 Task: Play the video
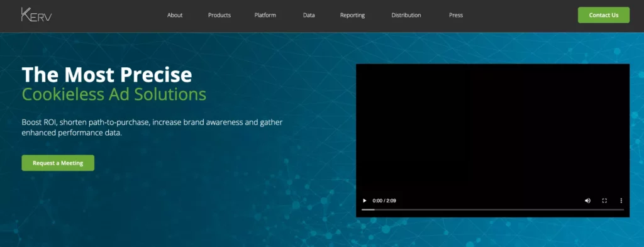364,200
